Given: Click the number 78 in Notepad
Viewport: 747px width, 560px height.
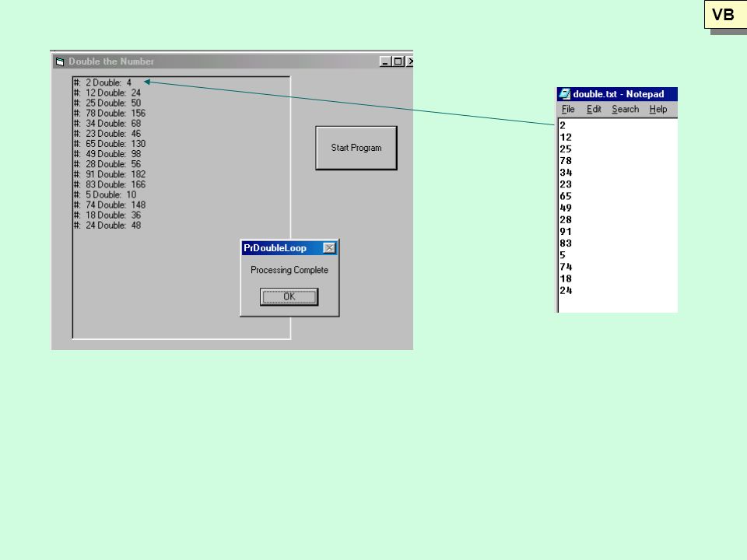Looking at the screenshot, I should (x=566, y=160).
